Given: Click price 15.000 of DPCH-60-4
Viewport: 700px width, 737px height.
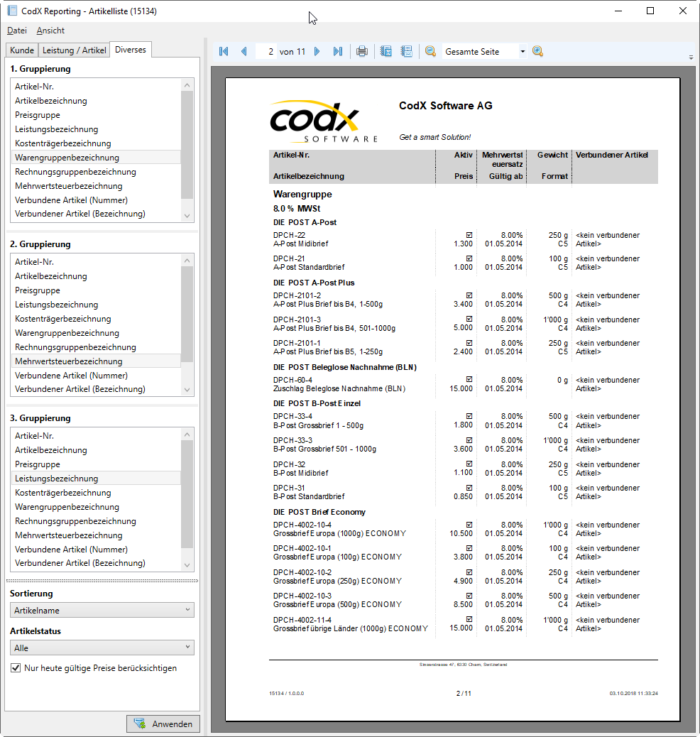Looking at the screenshot, I should click(461, 388).
